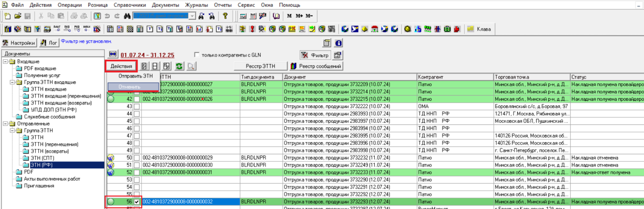Click the yellow question mark help icon
Screen dimensions: 644x209
tap(225, 16)
